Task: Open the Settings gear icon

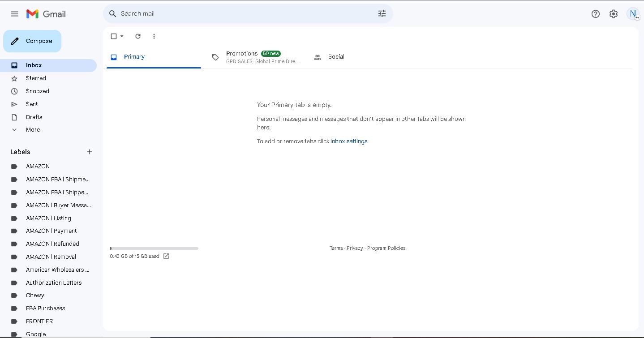Action: [614, 14]
